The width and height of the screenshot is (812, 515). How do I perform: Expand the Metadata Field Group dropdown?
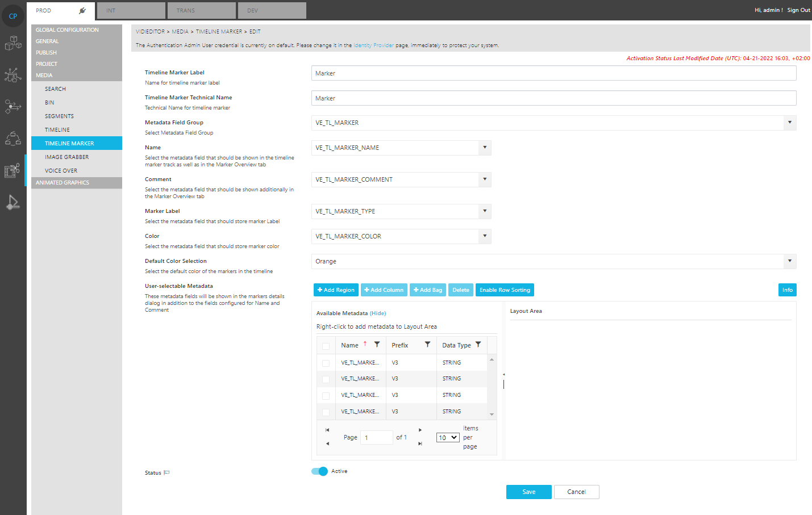[x=789, y=123]
